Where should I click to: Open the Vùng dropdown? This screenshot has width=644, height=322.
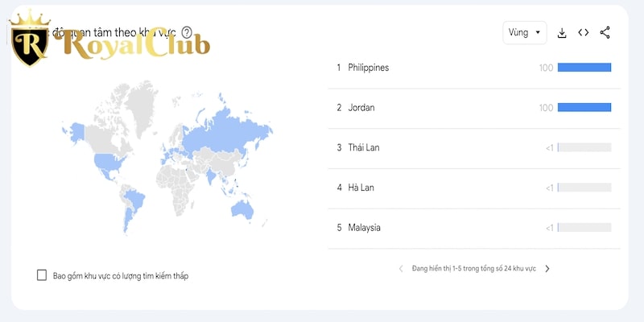coord(525,32)
